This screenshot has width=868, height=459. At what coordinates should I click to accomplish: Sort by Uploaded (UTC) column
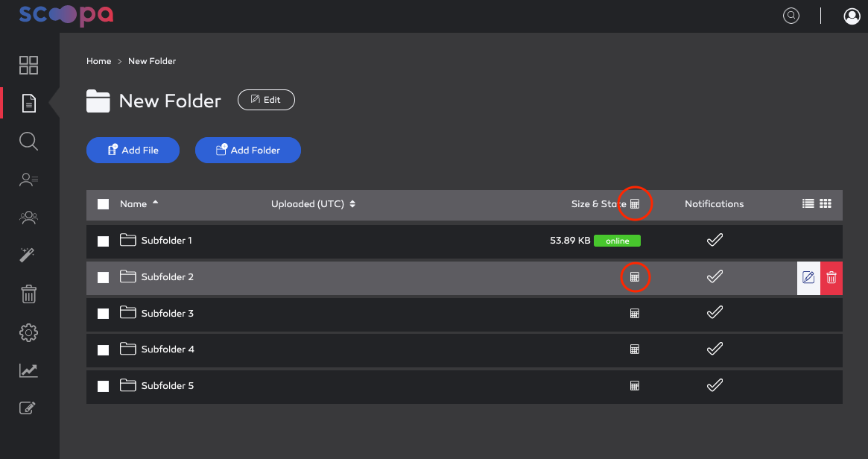(x=313, y=203)
